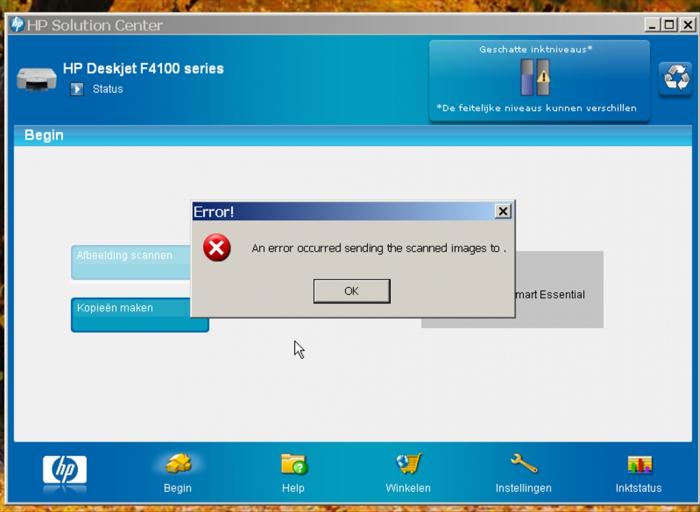Click HP icon in window title bar

[x=17, y=24]
